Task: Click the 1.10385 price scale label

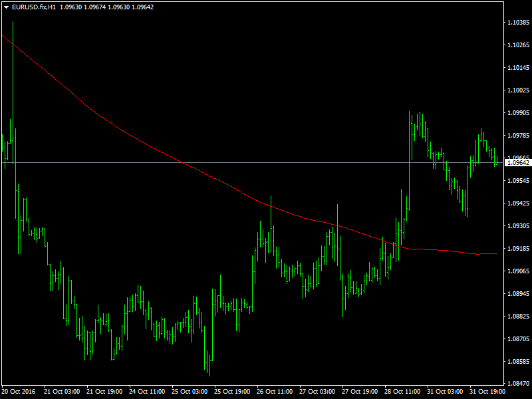Action: tap(518, 23)
